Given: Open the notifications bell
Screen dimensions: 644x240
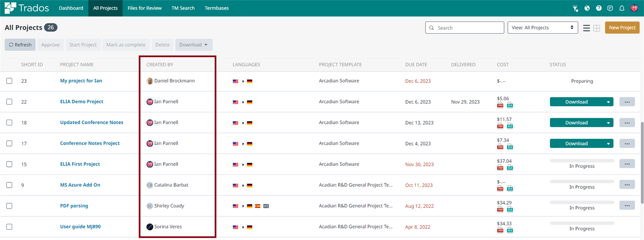Looking at the screenshot, I should pos(622,8).
